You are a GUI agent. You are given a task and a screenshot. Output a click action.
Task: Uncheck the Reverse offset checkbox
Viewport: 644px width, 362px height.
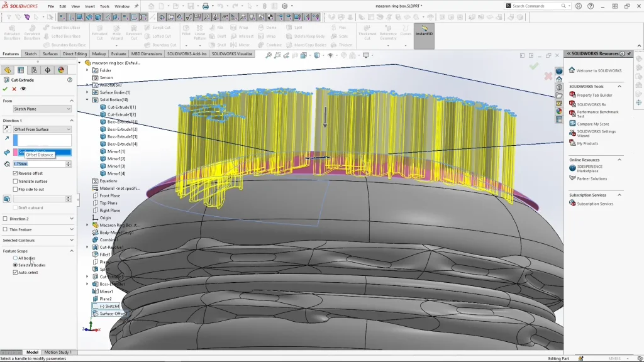point(15,173)
